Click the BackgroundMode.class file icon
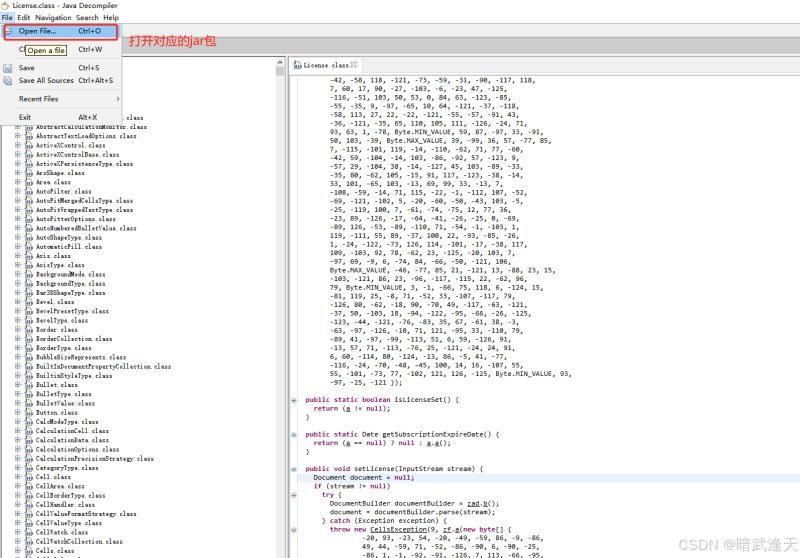Viewport: 800px width, 558px height. [29, 274]
